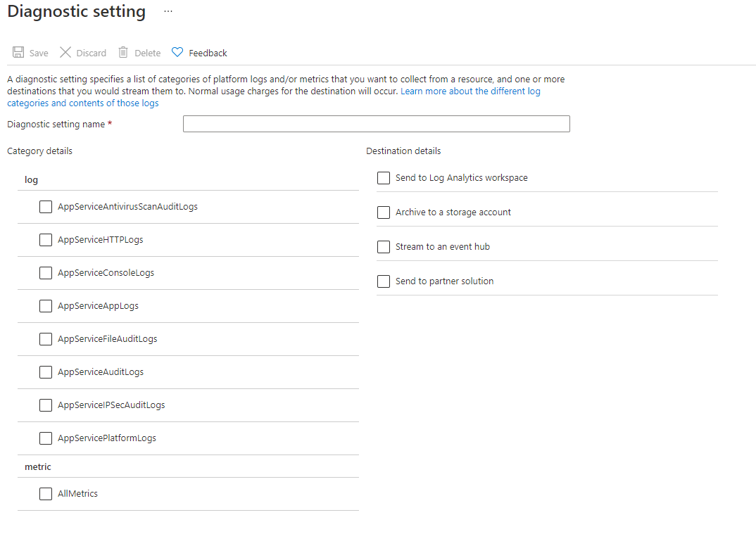This screenshot has height=534, width=756.
Task: Click the Destination details heading
Action: pyautogui.click(x=403, y=151)
